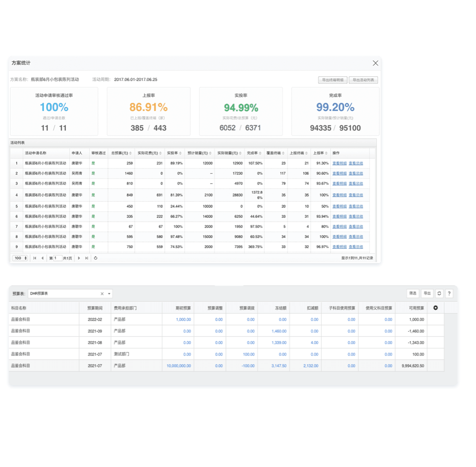Screen dimensions: 476x467
Task: Refresh the activity list in pagination bar
Action: point(96,258)
